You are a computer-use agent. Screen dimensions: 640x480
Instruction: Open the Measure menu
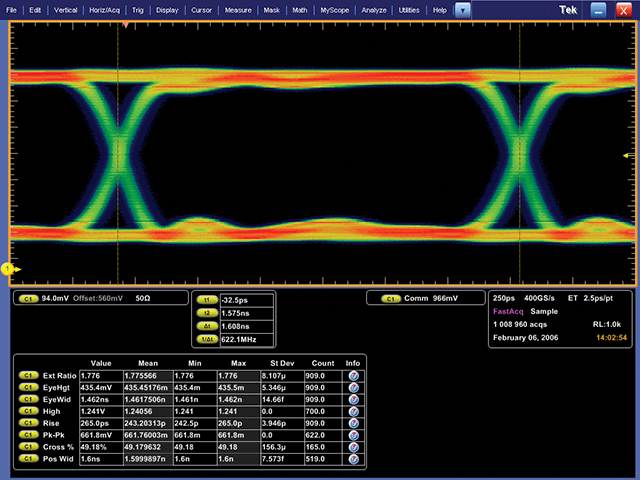pyautogui.click(x=237, y=9)
